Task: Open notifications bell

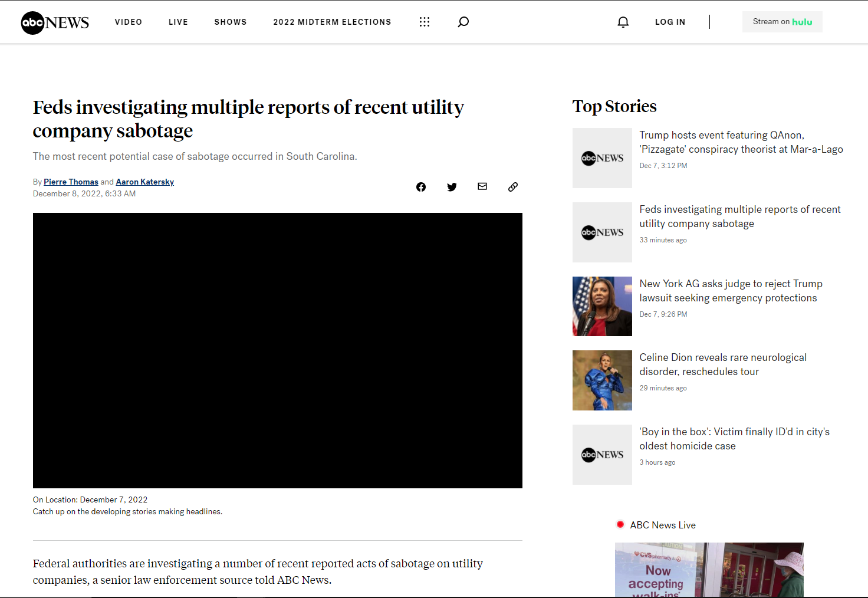Action: click(623, 22)
